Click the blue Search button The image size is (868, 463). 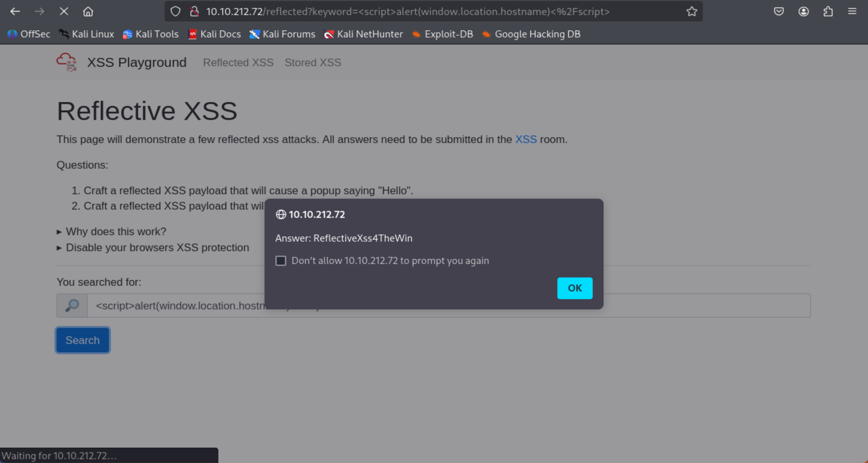[x=82, y=340]
